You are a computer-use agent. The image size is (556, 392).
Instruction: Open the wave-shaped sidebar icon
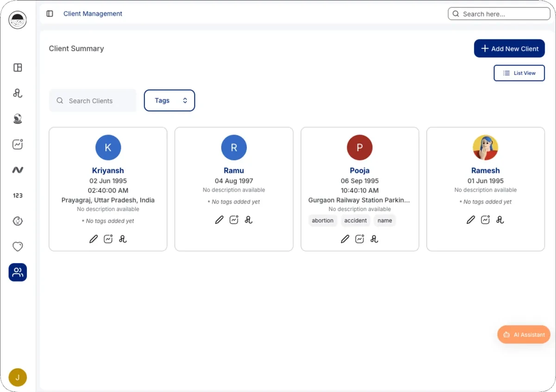tap(18, 170)
